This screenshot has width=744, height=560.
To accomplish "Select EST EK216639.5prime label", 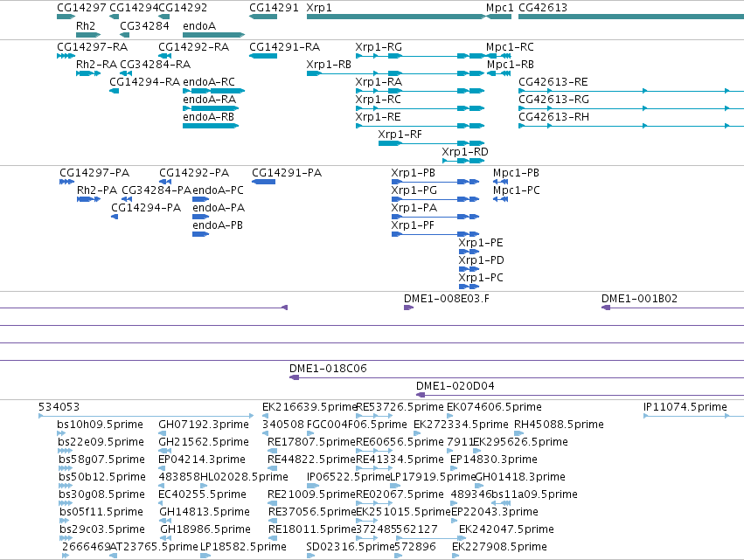I will tap(309, 407).
